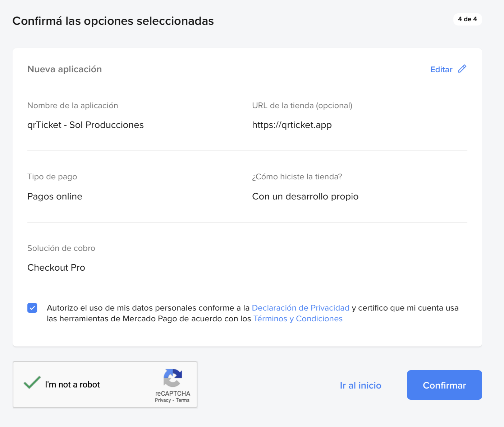The image size is (504, 427).
Task: Select the qrTicket - Sol Producciones text
Action: 86,125
